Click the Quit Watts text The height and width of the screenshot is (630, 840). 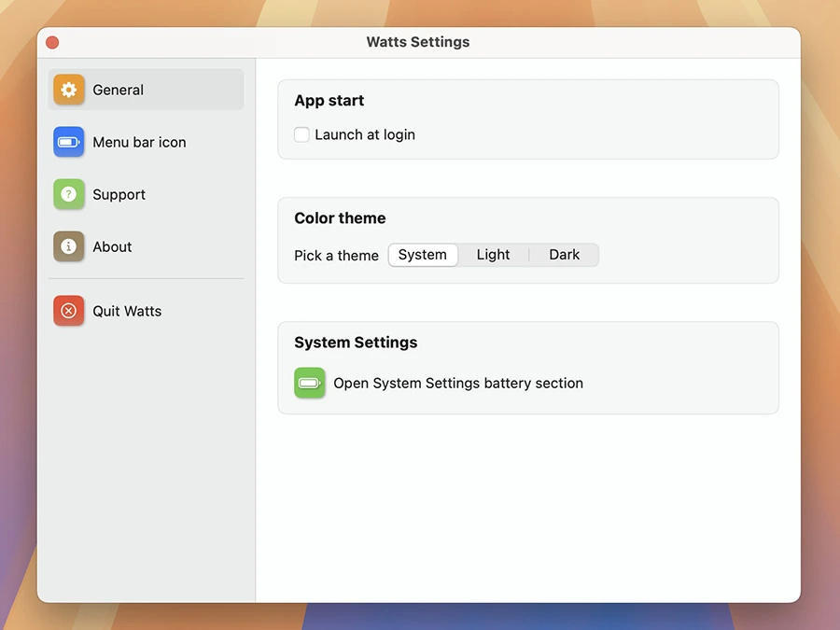click(x=127, y=311)
